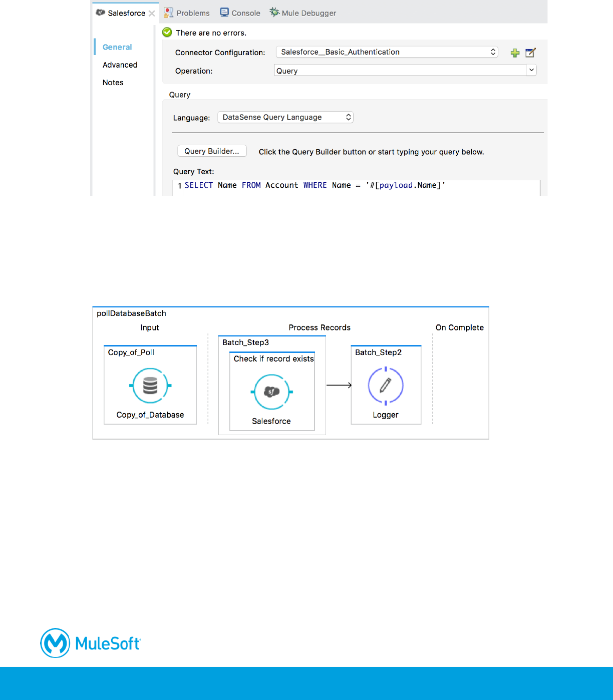Click the On Complete section label
The image size is (613, 700).
(460, 327)
